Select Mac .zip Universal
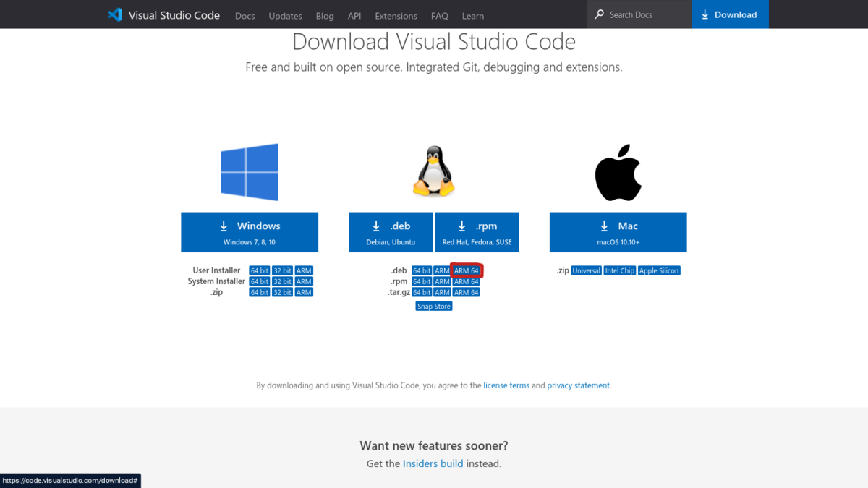The width and height of the screenshot is (868, 488). (586, 271)
